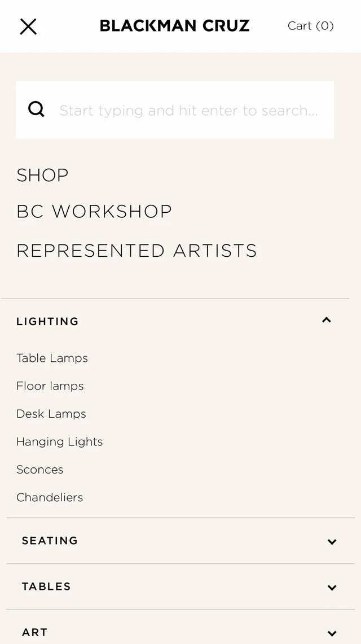
Task: Collapse the Lighting section chevron
Action: click(327, 321)
